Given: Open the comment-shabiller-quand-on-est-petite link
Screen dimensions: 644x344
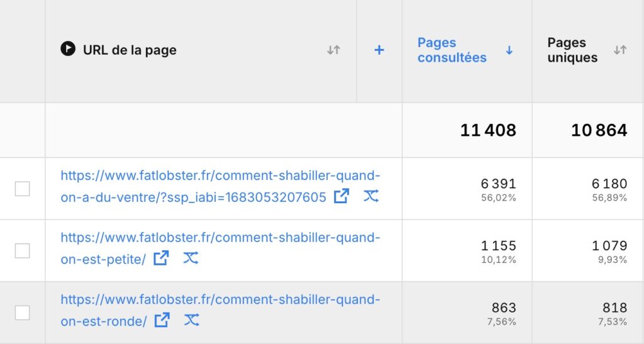Looking at the screenshot, I should pyautogui.click(x=220, y=248).
